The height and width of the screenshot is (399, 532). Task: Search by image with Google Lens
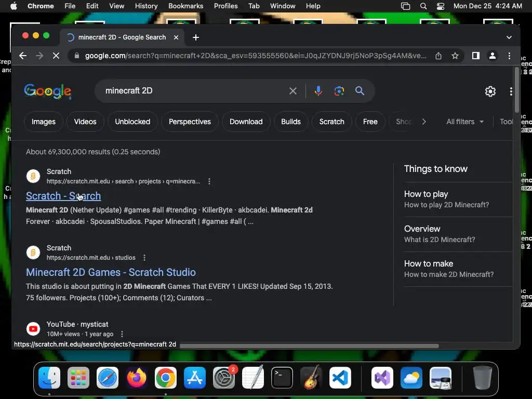pyautogui.click(x=339, y=91)
